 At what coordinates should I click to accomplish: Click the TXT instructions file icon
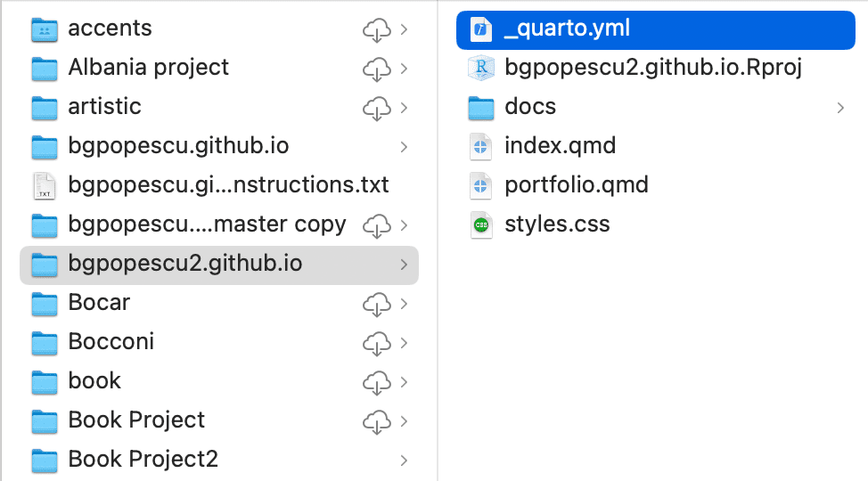pyautogui.click(x=45, y=185)
